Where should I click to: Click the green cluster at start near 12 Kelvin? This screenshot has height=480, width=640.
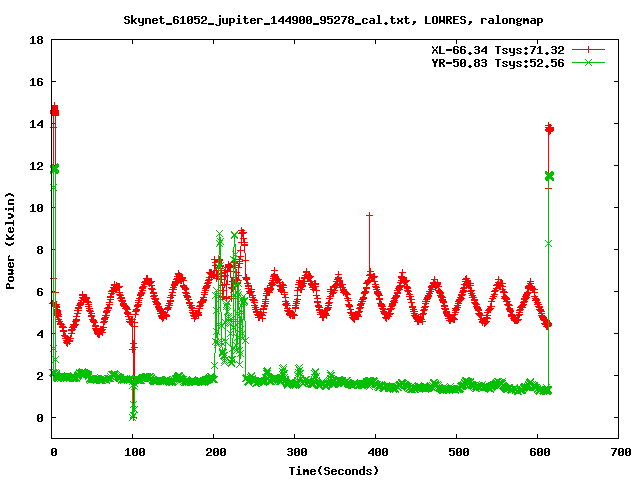[x=55, y=168]
